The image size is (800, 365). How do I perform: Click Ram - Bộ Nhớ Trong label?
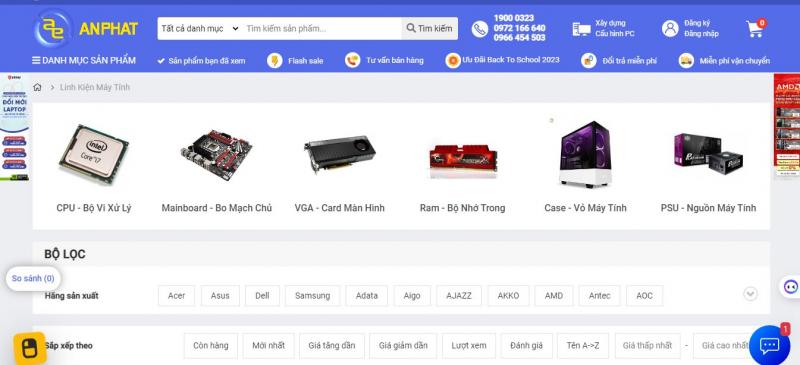[x=463, y=208]
